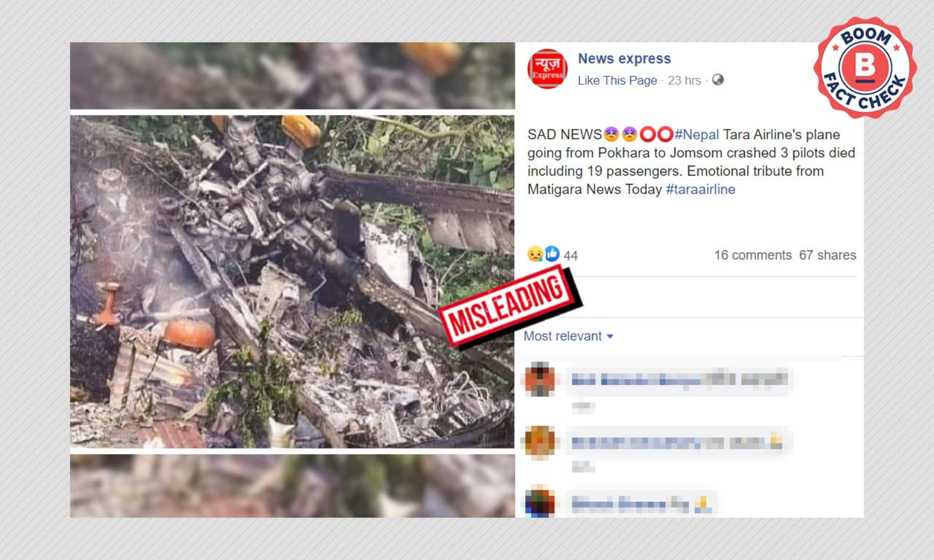Click the public globe privacy icon
Image resolution: width=934 pixels, height=560 pixels.
718,80
